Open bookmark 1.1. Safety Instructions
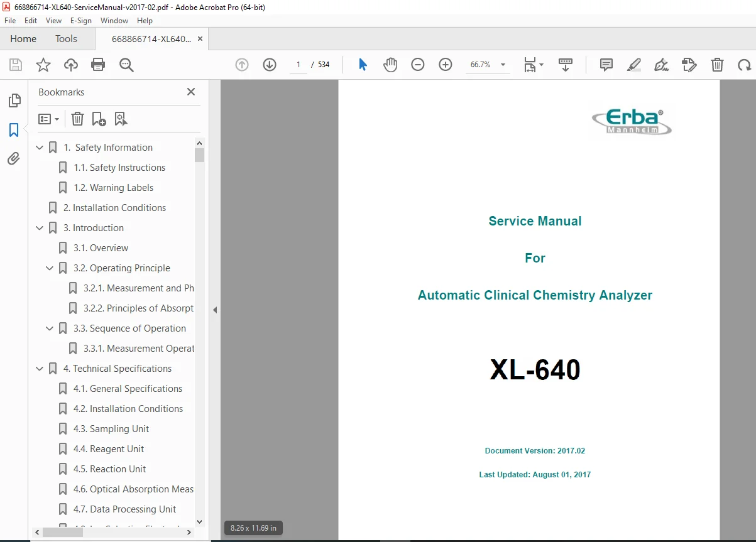756x542 pixels. pyautogui.click(x=119, y=168)
